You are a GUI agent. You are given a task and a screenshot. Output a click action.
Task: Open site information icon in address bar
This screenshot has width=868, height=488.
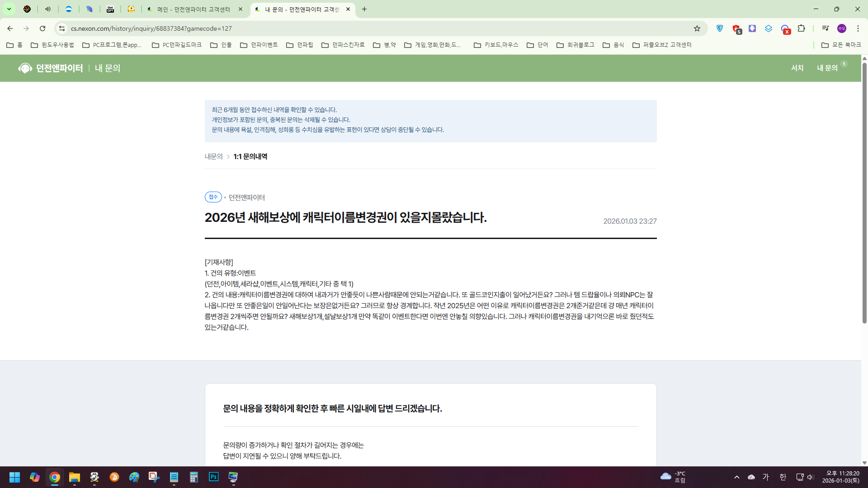[62, 28]
